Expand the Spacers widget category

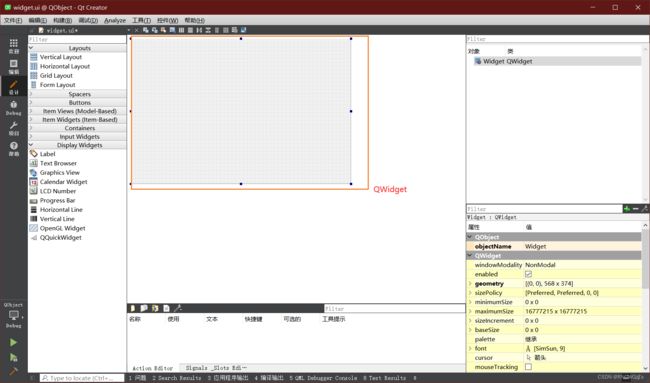[31, 94]
